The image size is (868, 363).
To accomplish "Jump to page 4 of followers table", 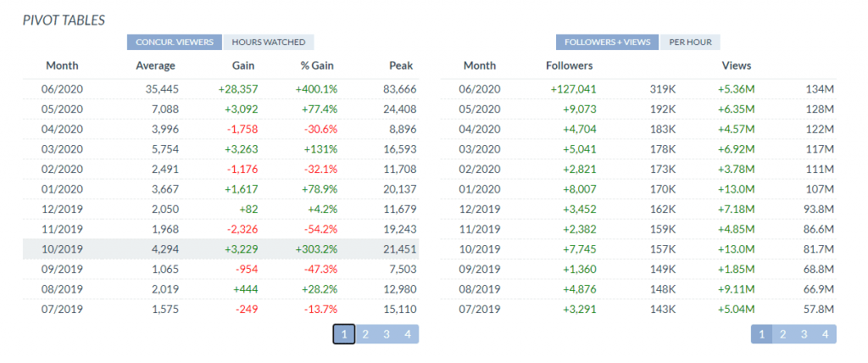I will click(825, 334).
